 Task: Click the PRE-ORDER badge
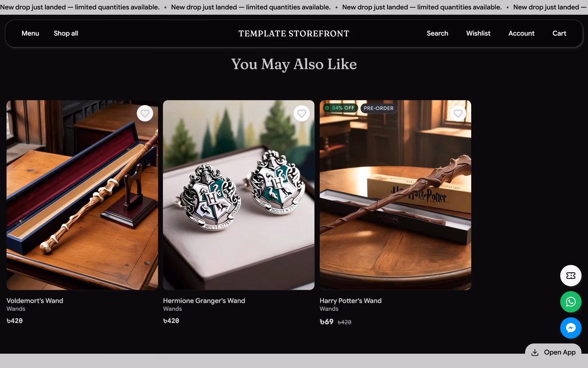point(379,108)
